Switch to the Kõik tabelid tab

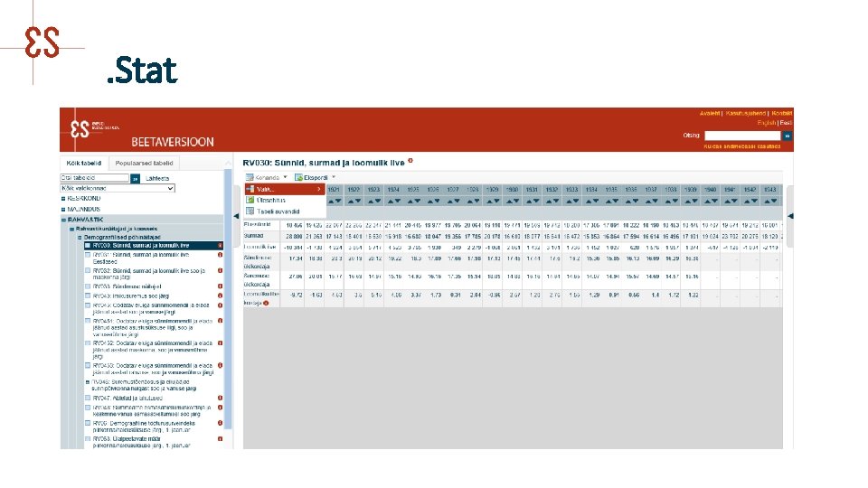point(83,164)
